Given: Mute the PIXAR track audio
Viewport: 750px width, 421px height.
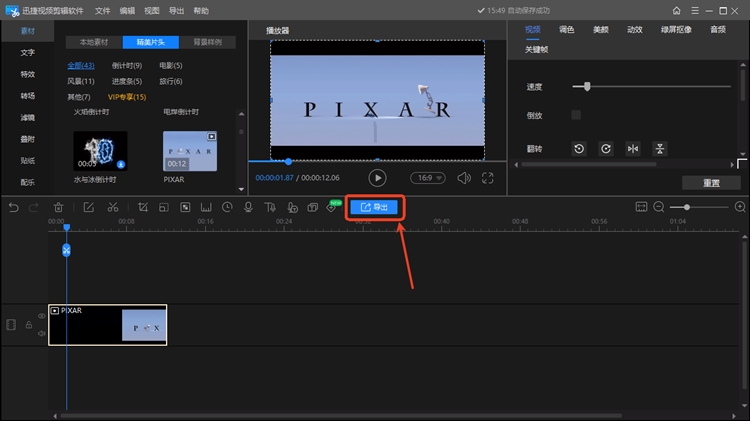Looking at the screenshot, I should (42, 333).
